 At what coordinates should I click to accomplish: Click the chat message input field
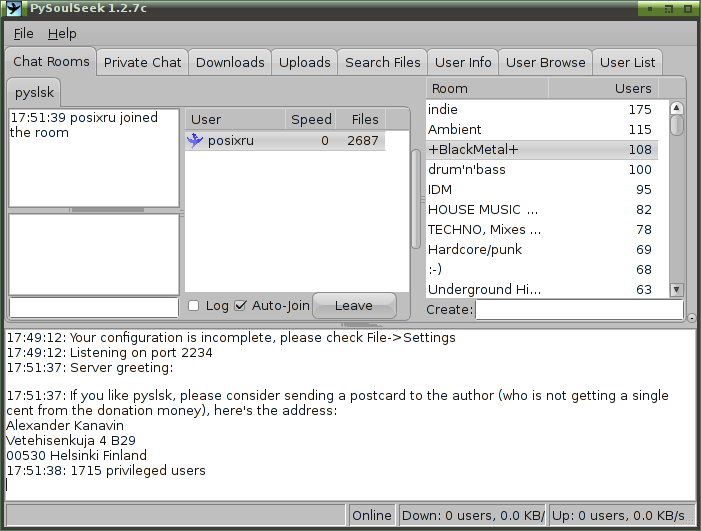click(94, 308)
